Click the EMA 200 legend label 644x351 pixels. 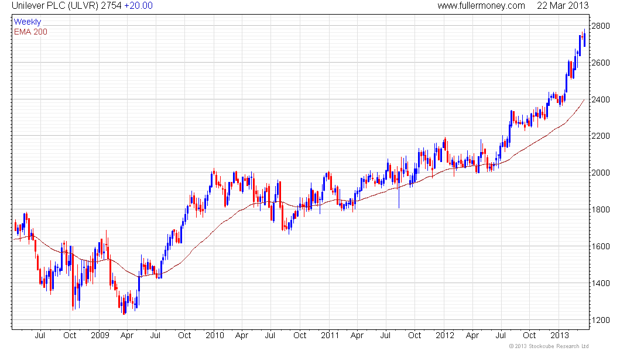(31, 32)
